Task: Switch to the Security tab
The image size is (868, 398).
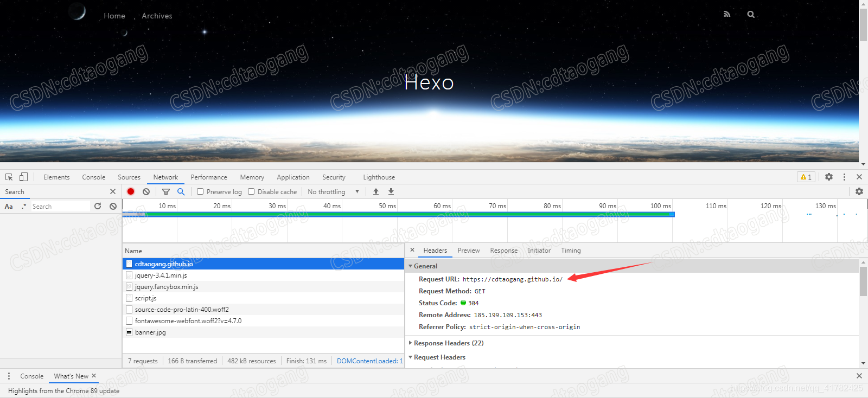Action: (x=334, y=177)
